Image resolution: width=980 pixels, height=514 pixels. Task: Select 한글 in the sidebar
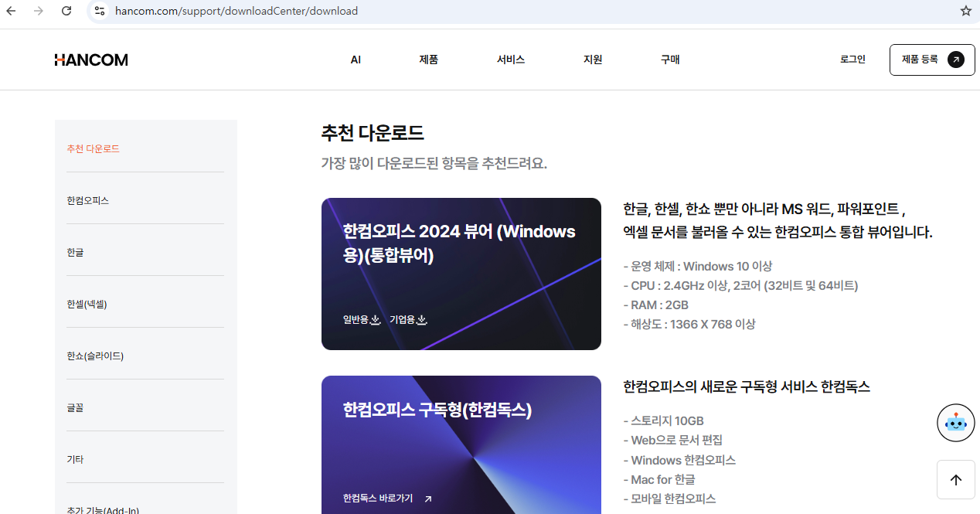[x=75, y=252]
